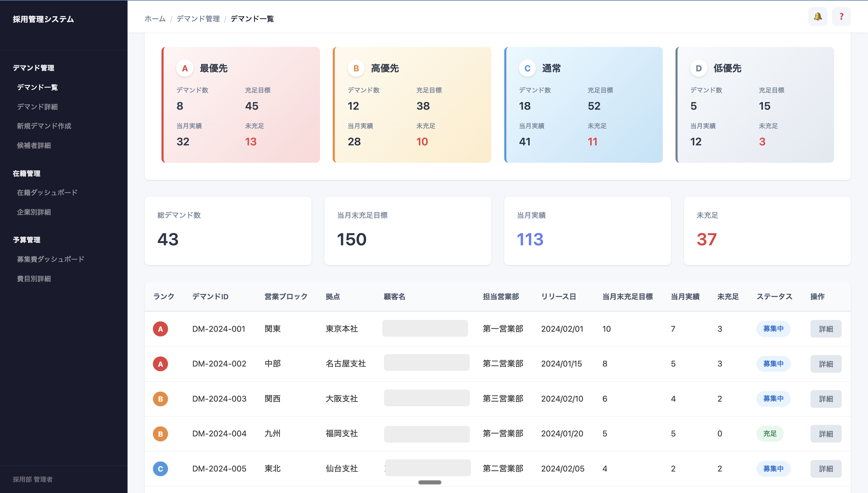Click ホーム breadcrumb link
The height and width of the screenshot is (493, 868).
point(155,19)
